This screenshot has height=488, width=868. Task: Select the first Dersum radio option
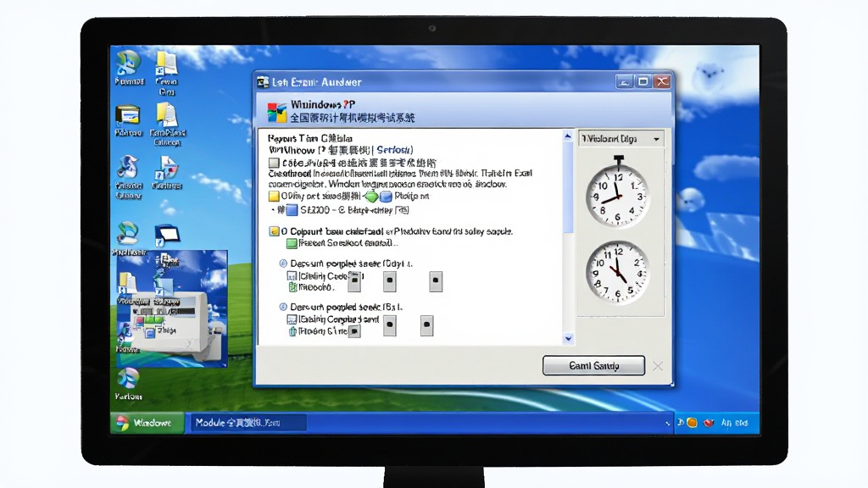[283, 263]
